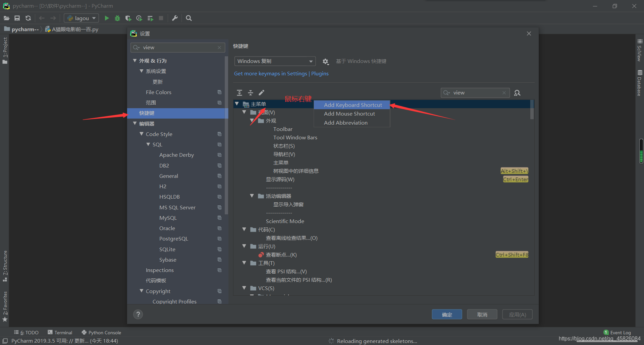Image resolution: width=644 pixels, height=345 pixels.
Task: Choose Add Mouse Shortcut menu entry
Action: 352,114
